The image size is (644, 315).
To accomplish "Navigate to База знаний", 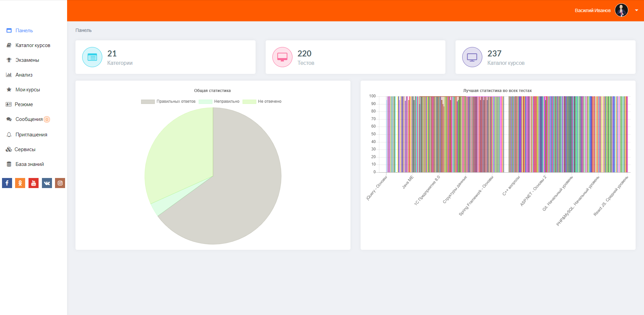I will click(x=30, y=164).
